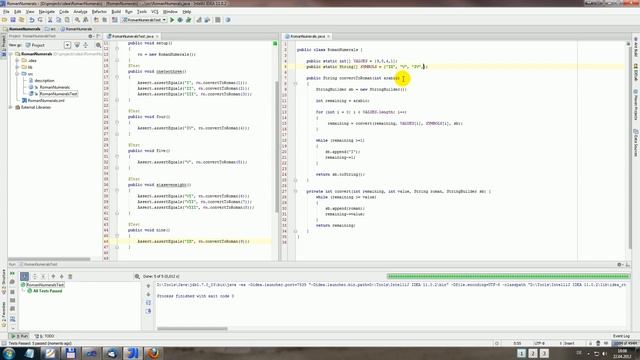The width and height of the screenshot is (640, 360).
Task: Collapse the RomanNumerals project root node
Action: 11,54
